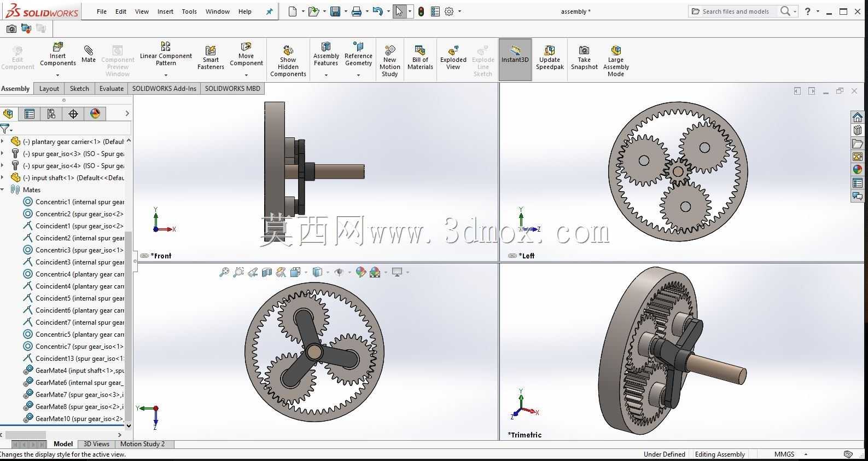Viewport: 868px width, 461px height.
Task: Click Update Speedpak
Action: point(550,58)
